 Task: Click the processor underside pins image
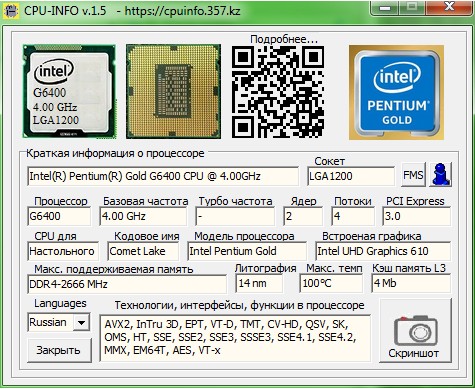pos(173,91)
